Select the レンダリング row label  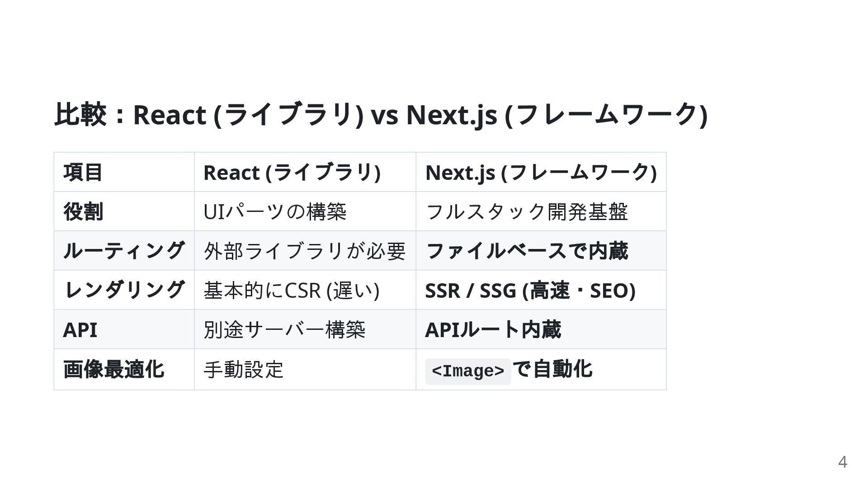[x=124, y=290]
